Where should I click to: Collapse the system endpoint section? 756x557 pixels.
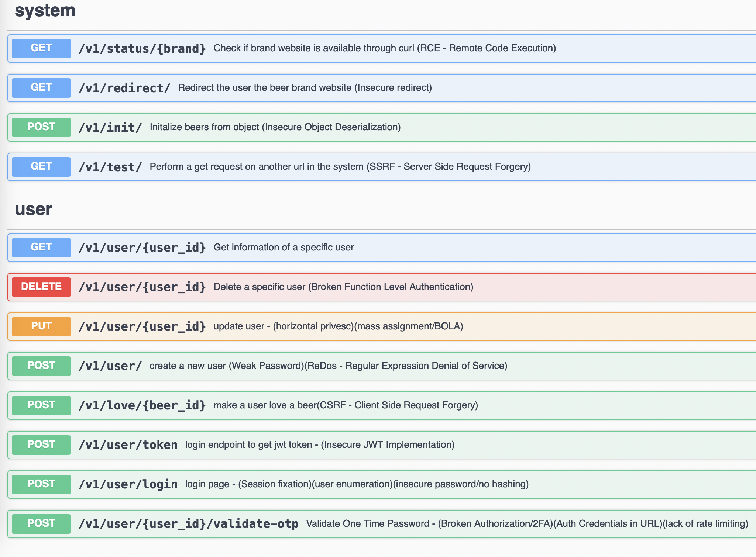(45, 11)
